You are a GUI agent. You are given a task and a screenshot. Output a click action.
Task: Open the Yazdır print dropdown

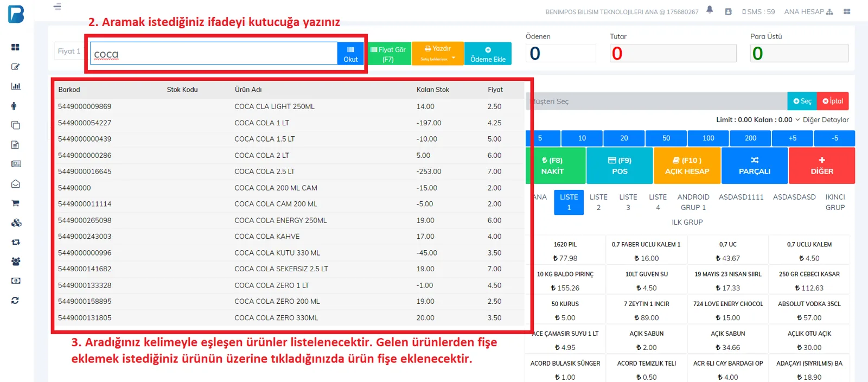(x=438, y=53)
